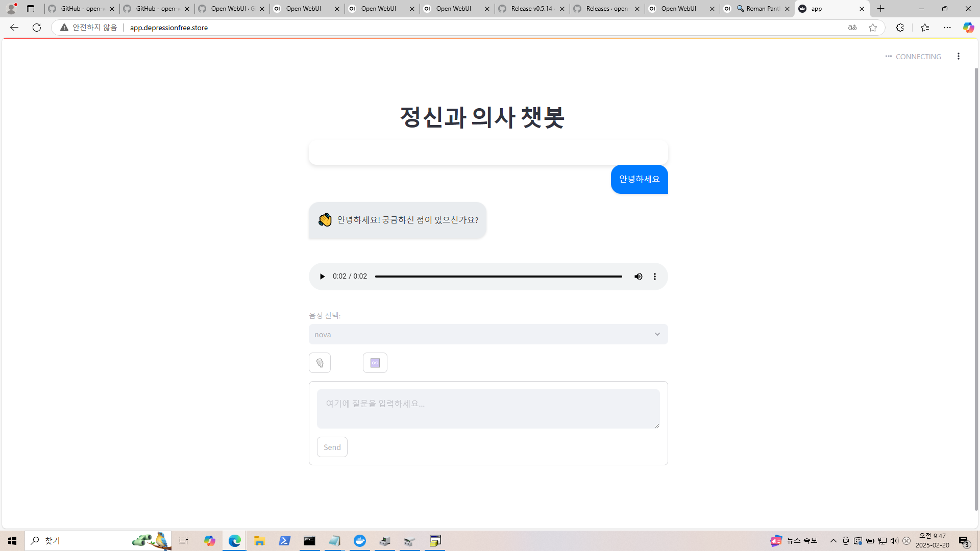
Task: Refresh the page in the browser
Action: click(x=37, y=28)
